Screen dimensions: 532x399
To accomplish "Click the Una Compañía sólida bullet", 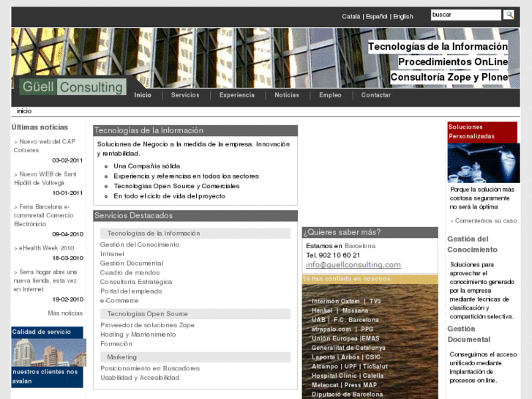I will (x=146, y=166).
